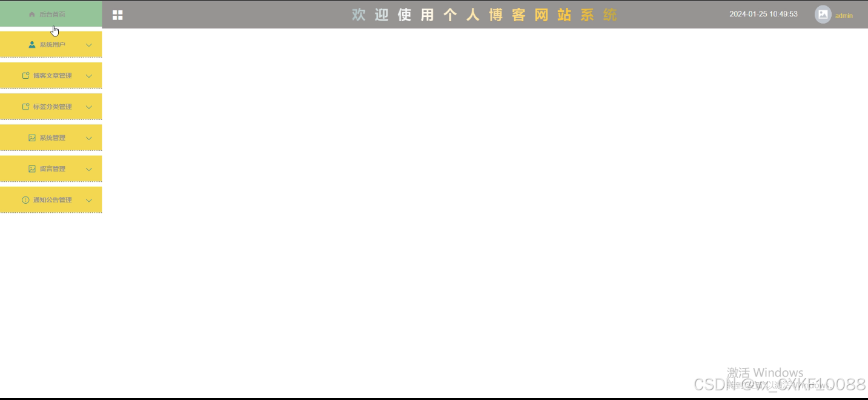Click the home icon beside 后台首页

pyautogui.click(x=32, y=14)
